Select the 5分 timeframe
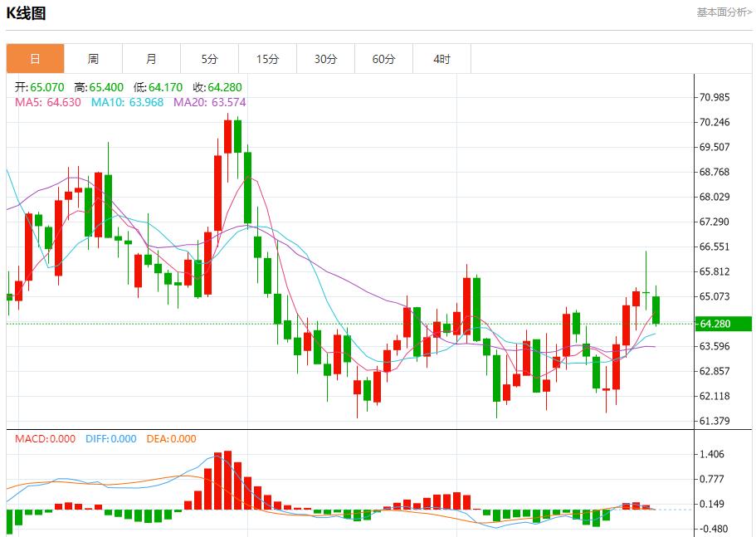The height and width of the screenshot is (537, 756). click(x=211, y=58)
